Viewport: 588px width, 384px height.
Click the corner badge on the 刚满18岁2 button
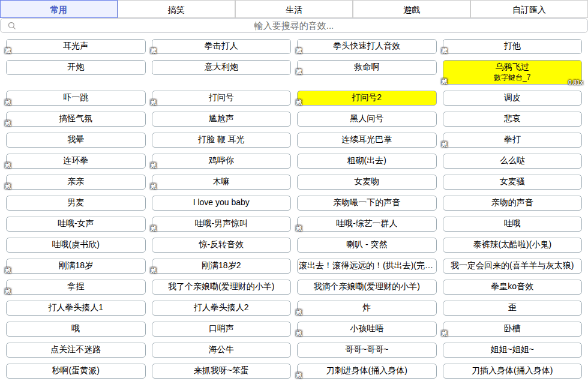click(154, 271)
